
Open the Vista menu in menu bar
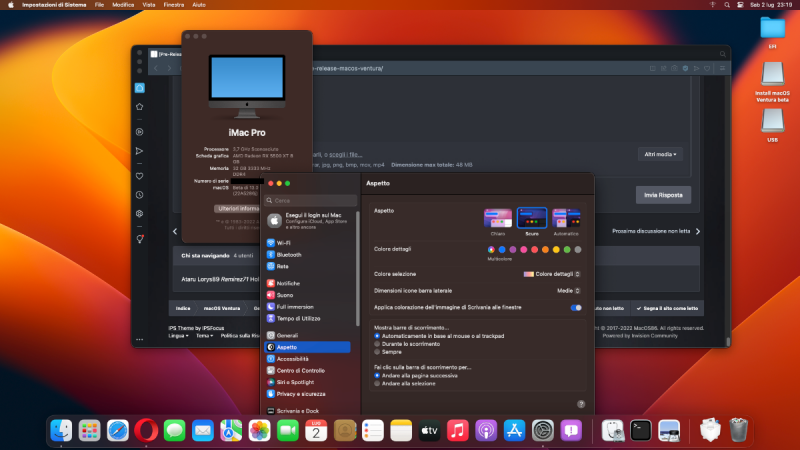[x=147, y=5]
